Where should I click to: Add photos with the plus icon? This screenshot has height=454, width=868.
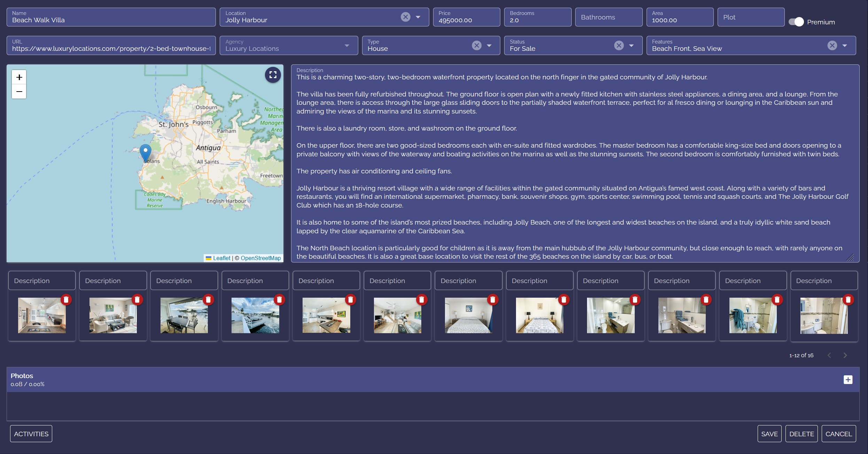[848, 379]
